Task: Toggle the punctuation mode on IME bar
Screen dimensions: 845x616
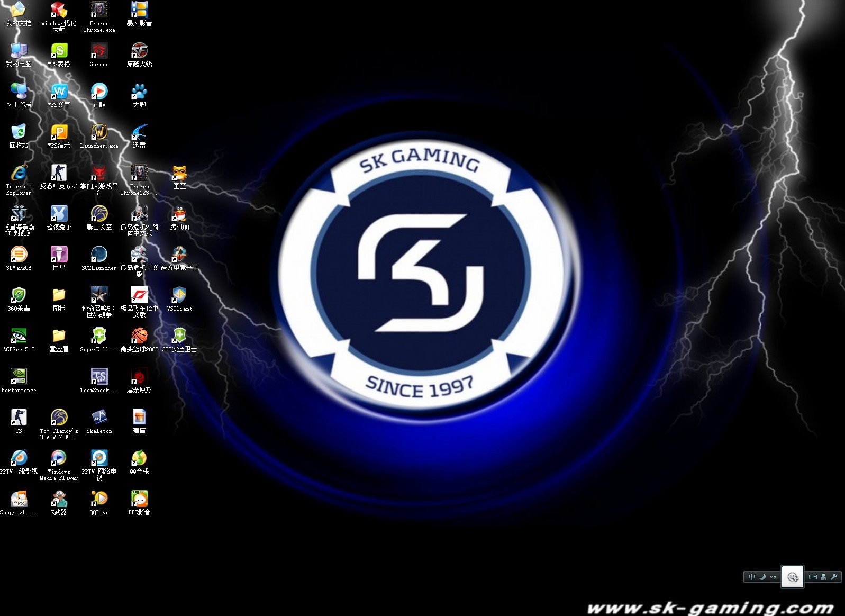Action: tap(773, 577)
